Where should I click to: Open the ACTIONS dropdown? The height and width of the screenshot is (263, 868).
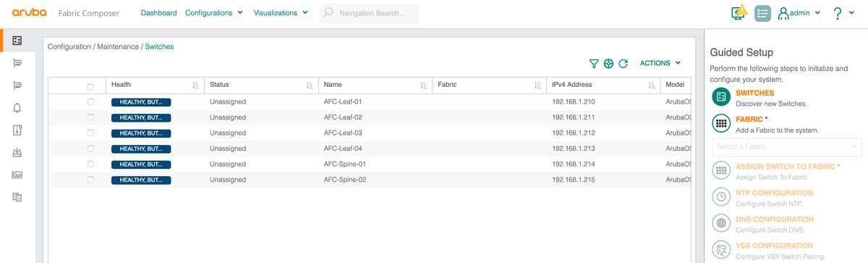[660, 64]
